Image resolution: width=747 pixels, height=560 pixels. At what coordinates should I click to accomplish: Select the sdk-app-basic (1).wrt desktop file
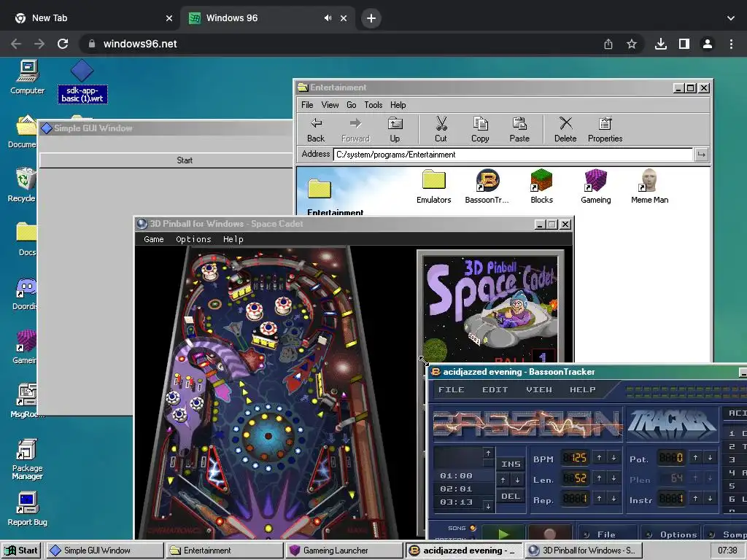tap(82, 82)
